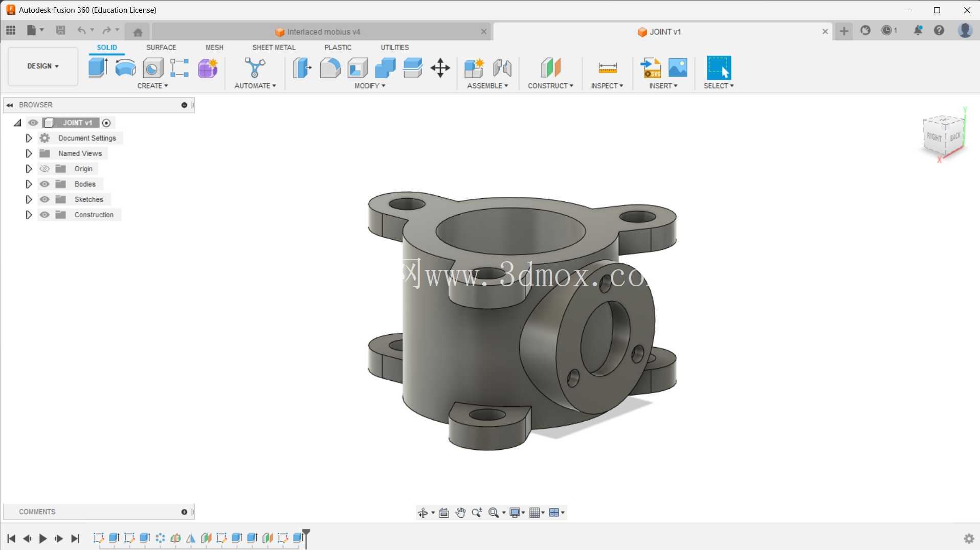Open timeline settings gear

pos(969,538)
